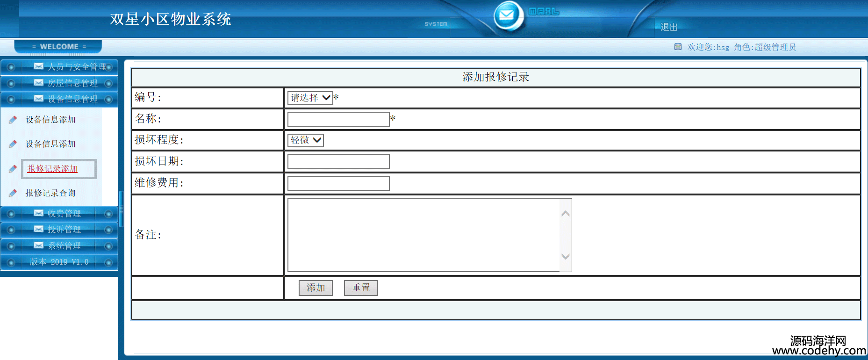Click the 名称 input field
Screen dimensions: 868x360
(x=338, y=119)
